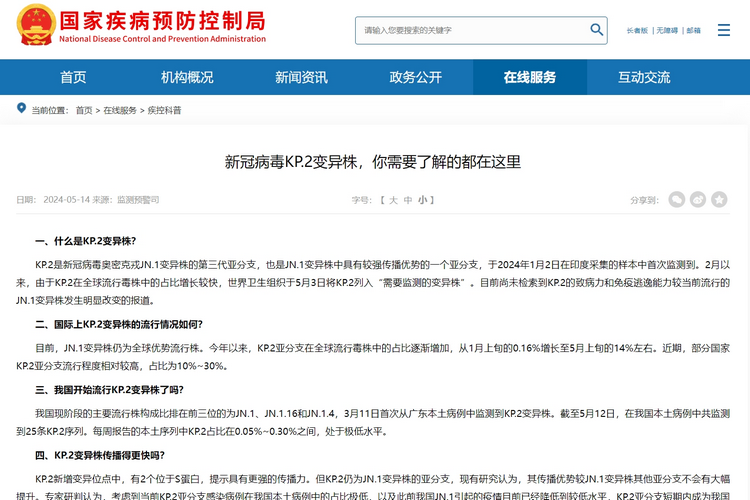Share via the star icon
This screenshot has width=750, height=500.
[720, 199]
